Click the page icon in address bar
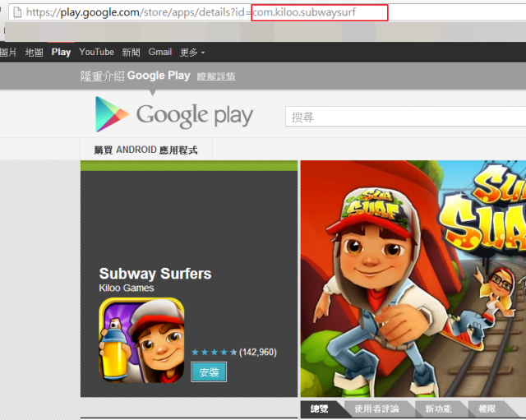This screenshot has width=526, height=420. pyautogui.click(x=16, y=12)
